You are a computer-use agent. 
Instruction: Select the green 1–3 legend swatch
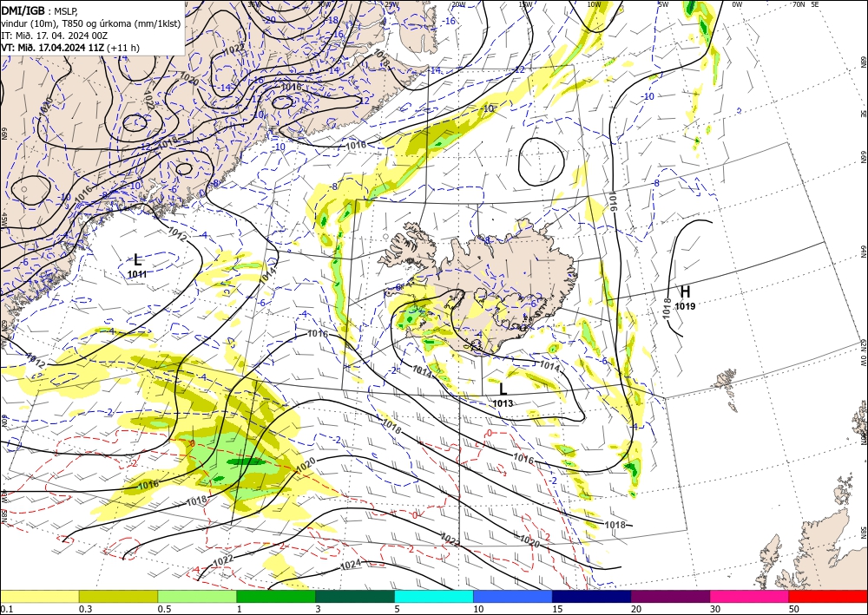pos(276,596)
